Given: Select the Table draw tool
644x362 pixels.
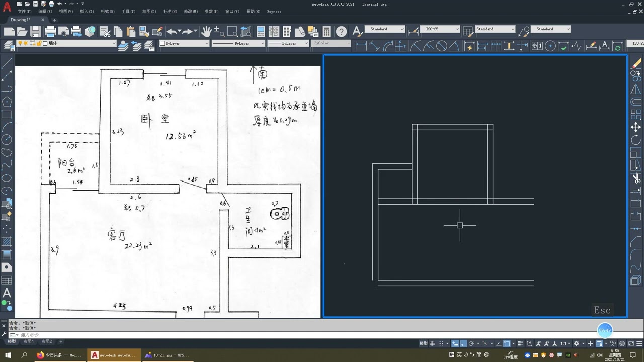Looking at the screenshot, I should tap(7, 280).
